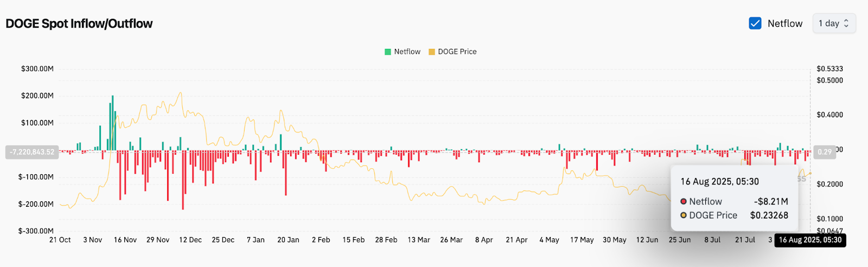Image resolution: width=868 pixels, height=267 pixels.
Task: Click the 0.29 price crosshair label
Action: click(x=825, y=152)
